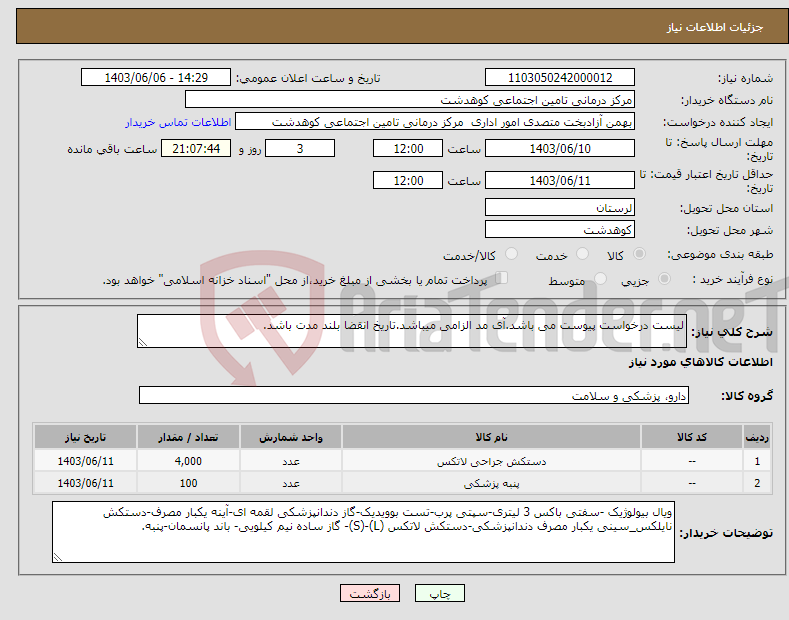Click the واحد شمارش column header
The image size is (789, 620).
coord(291,437)
